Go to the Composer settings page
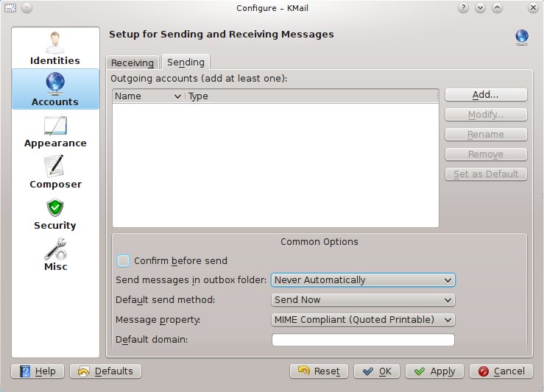Screen dimensions: 544x392 55,172
